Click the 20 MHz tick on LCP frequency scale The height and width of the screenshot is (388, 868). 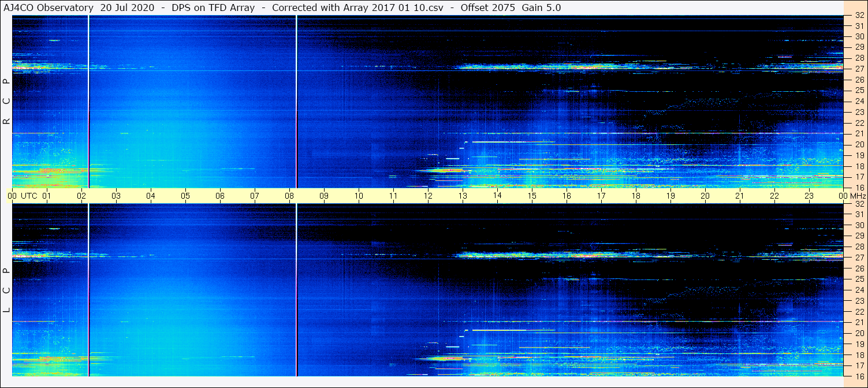pos(859,333)
